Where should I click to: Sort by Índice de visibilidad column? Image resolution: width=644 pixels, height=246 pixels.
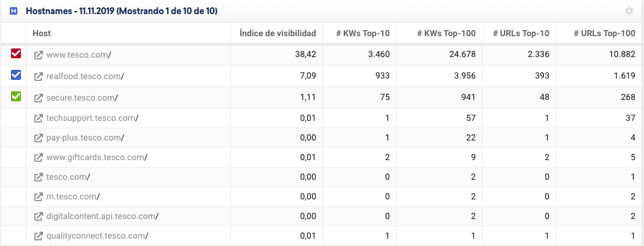tap(277, 33)
